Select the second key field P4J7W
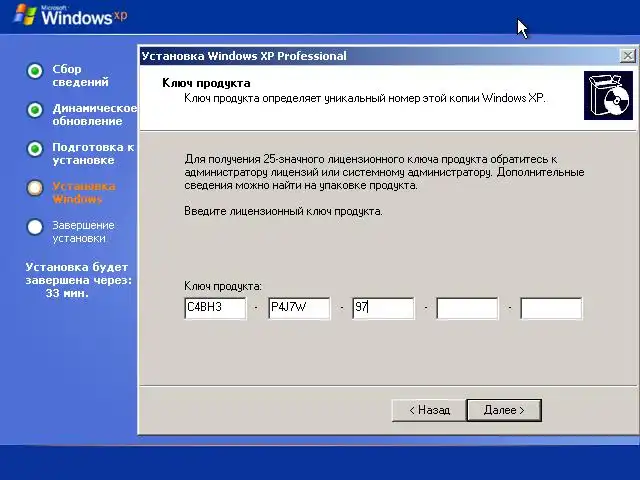 (300, 308)
